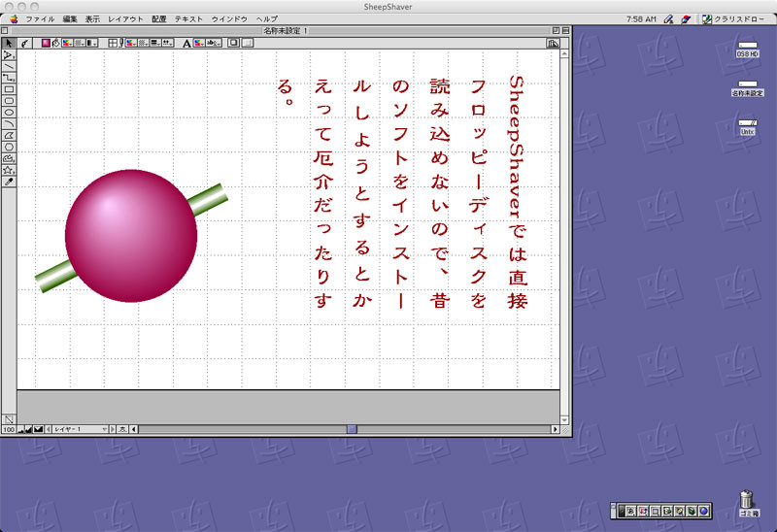Select the text tool in left toolbox

(x=9, y=54)
